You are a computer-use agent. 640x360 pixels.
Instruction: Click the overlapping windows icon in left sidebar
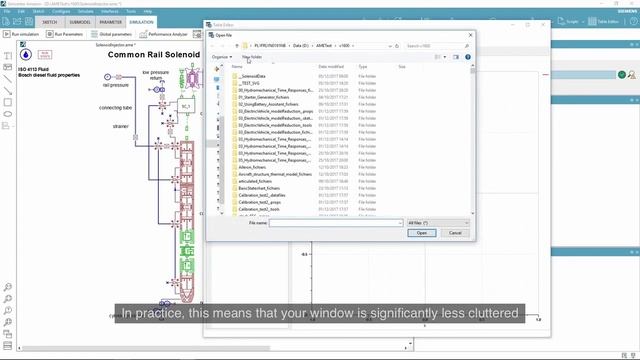(7, 334)
